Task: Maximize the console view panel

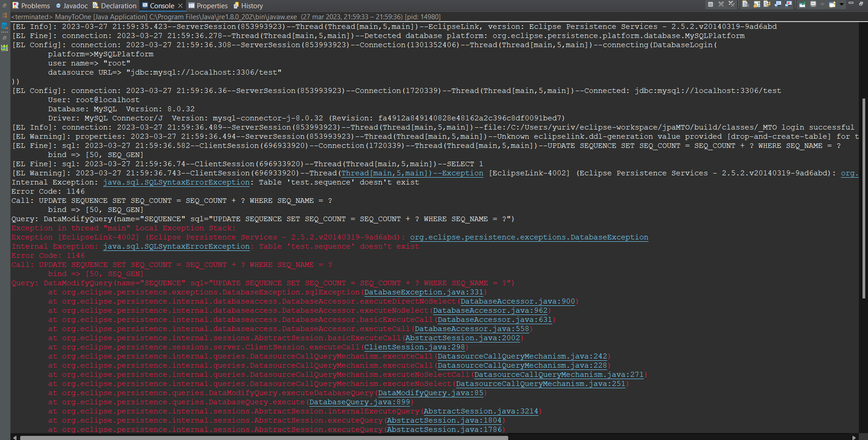Action: tap(861, 4)
